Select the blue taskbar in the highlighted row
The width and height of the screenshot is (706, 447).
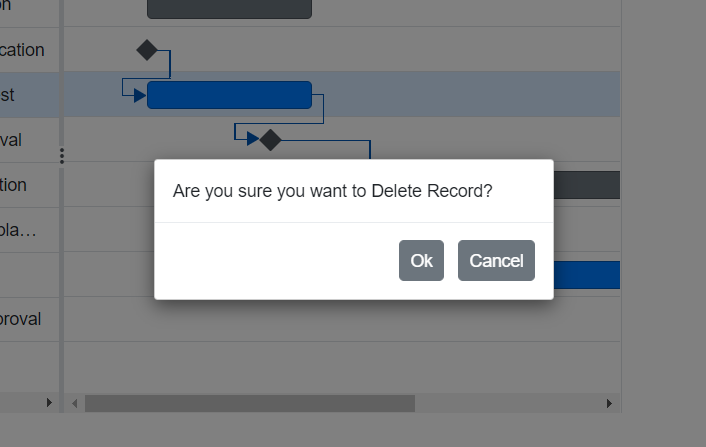(229, 95)
